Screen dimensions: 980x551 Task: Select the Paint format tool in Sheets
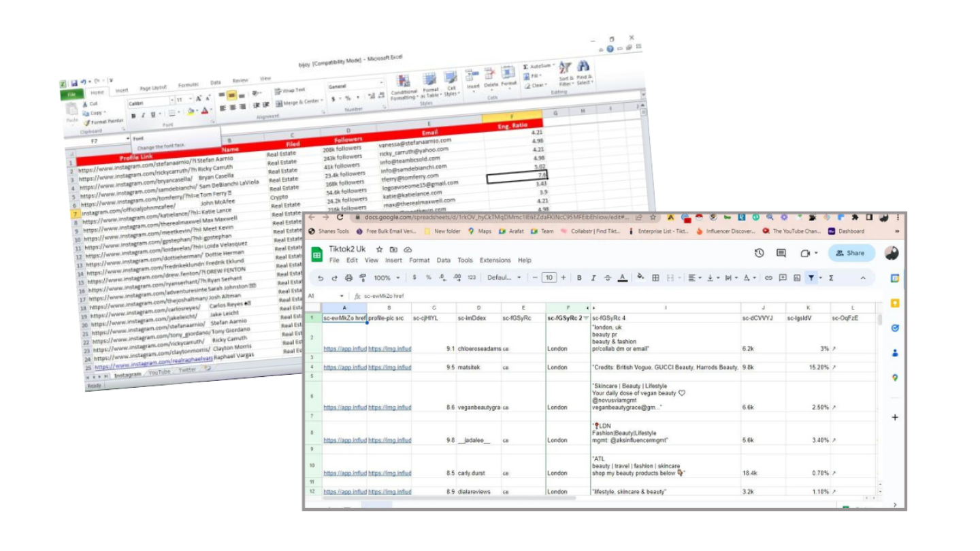click(363, 278)
